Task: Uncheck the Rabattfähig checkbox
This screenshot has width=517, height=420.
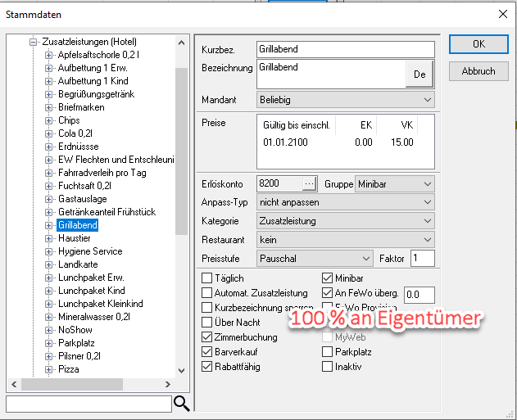Action: pos(206,367)
